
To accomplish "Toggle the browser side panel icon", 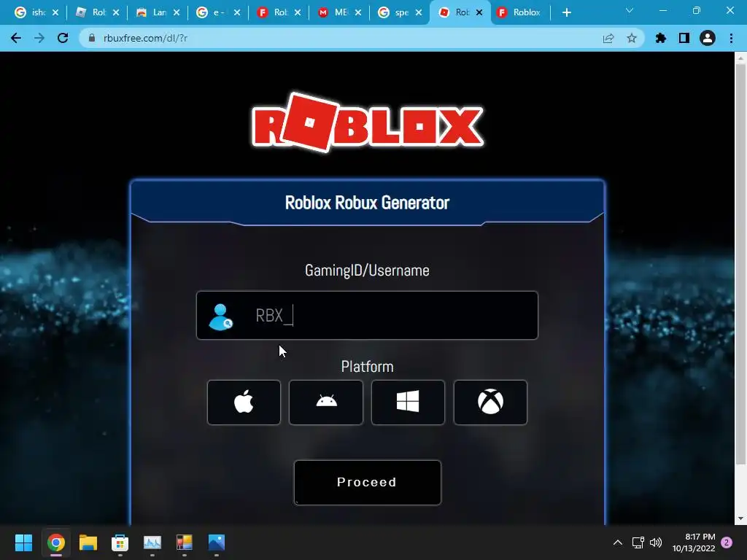I will pos(684,38).
